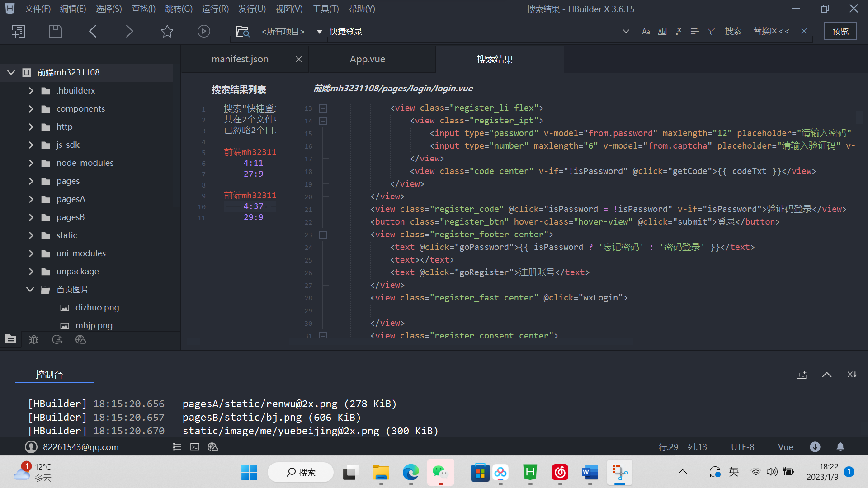Click the UTF-8 encoding indicator
The height and width of the screenshot is (488, 868).
tap(743, 447)
